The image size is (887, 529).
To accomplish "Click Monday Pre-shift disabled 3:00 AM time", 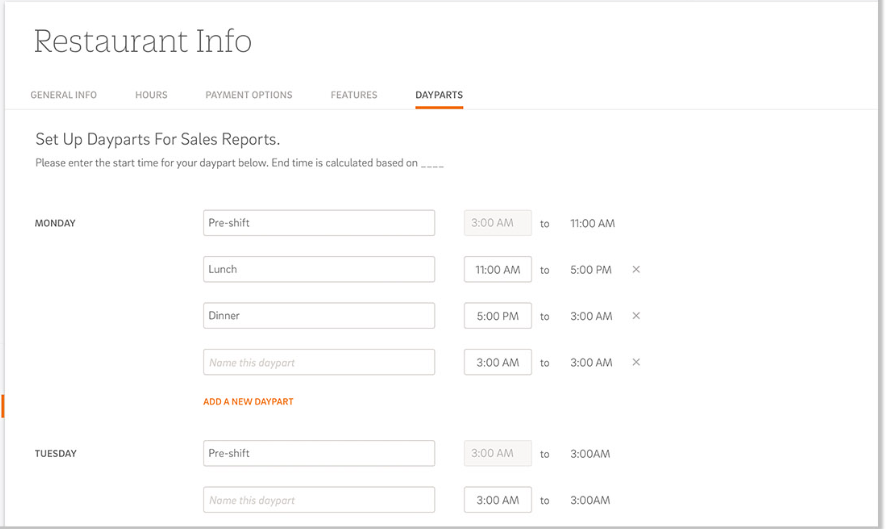I will [x=497, y=223].
